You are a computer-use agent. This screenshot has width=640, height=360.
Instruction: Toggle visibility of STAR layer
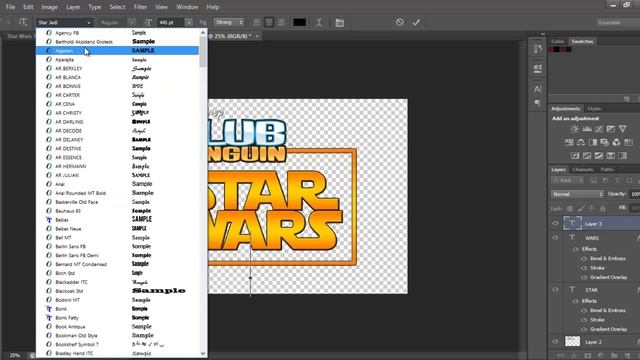555,290
